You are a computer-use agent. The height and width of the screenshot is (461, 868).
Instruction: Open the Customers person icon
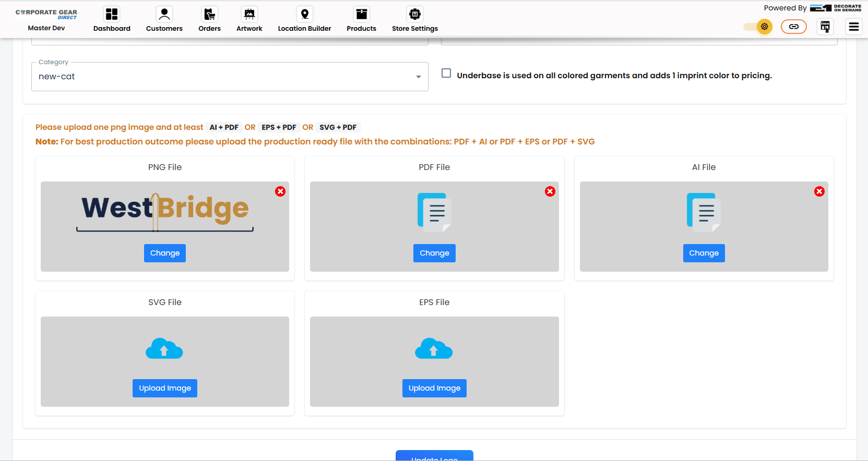pyautogui.click(x=164, y=14)
